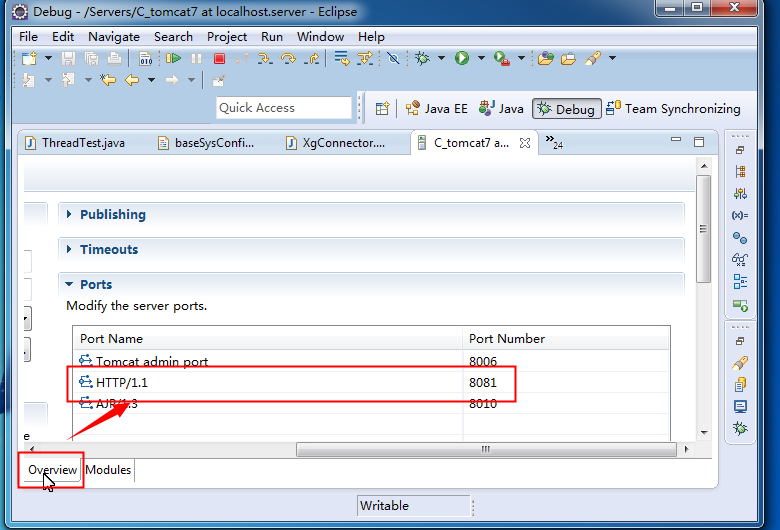This screenshot has height=530, width=780.
Task: Show the hidden editors list (24)
Action: 554,142
